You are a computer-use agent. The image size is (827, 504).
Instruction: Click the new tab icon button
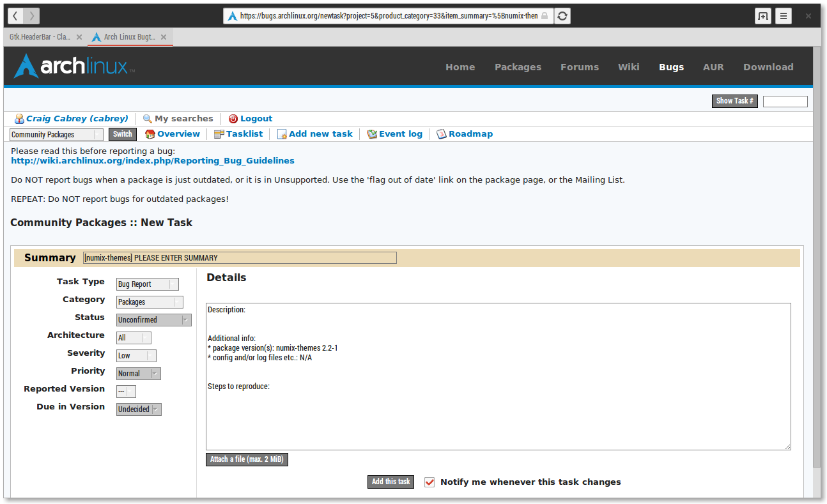click(x=762, y=16)
